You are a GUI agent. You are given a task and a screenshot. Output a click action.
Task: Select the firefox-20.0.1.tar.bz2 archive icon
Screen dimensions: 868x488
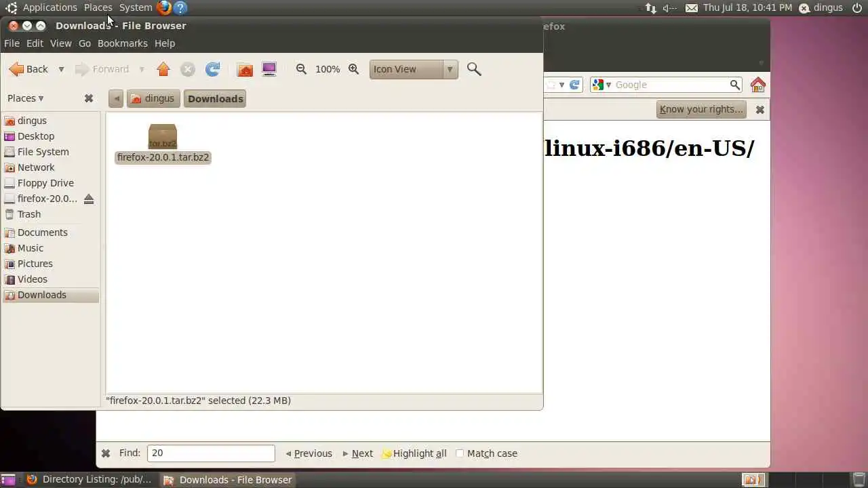(163, 136)
